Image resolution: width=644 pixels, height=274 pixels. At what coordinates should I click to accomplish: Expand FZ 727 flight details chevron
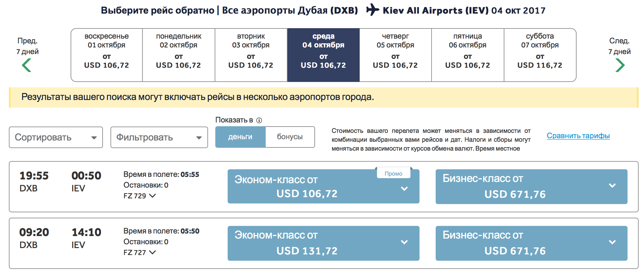pos(153,252)
